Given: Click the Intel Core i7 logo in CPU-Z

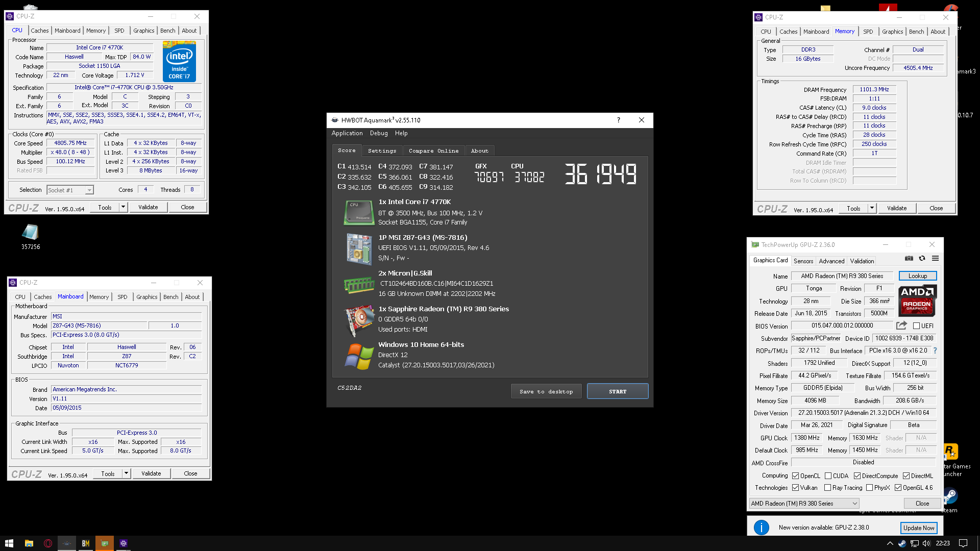Looking at the screenshot, I should (x=179, y=62).
